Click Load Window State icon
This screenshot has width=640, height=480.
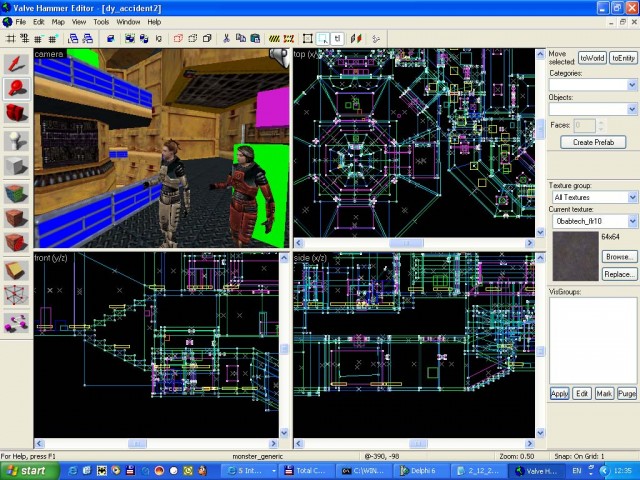coord(73,39)
